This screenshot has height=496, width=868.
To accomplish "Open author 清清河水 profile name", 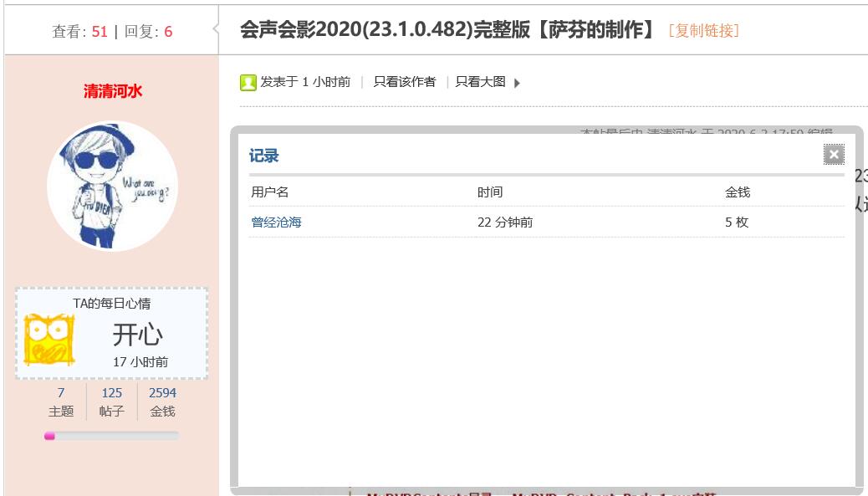I will pyautogui.click(x=113, y=91).
